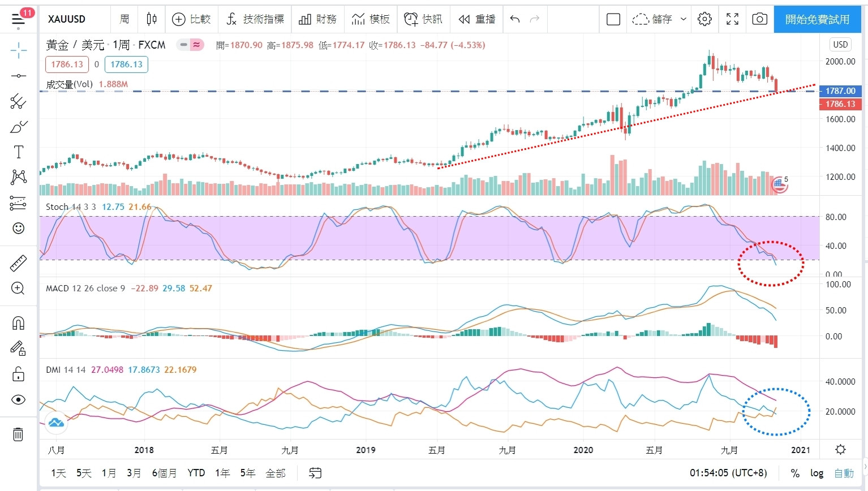Toggle hide all drawings eye icon
Image resolution: width=868 pixels, height=491 pixels.
pyautogui.click(x=18, y=400)
